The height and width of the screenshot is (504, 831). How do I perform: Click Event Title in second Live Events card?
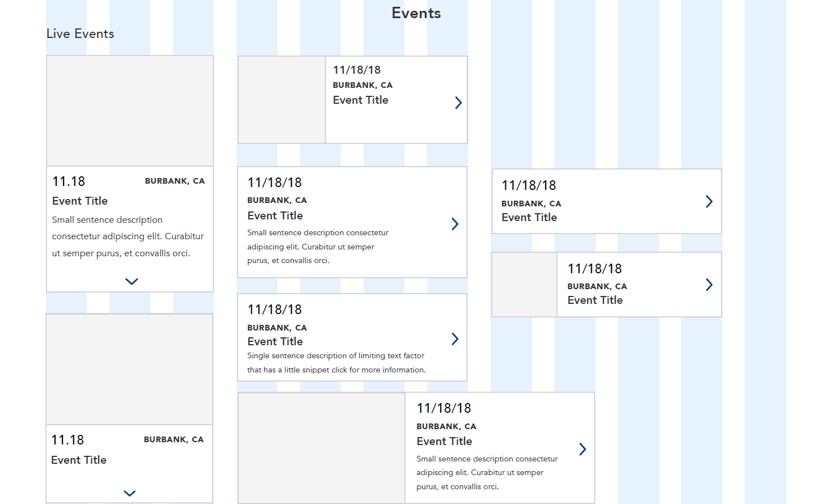[79, 460]
